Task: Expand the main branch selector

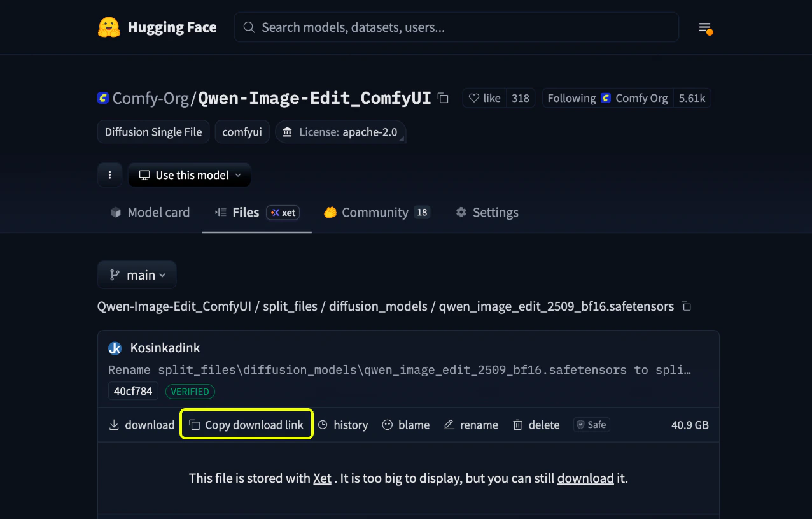Action: (x=137, y=274)
